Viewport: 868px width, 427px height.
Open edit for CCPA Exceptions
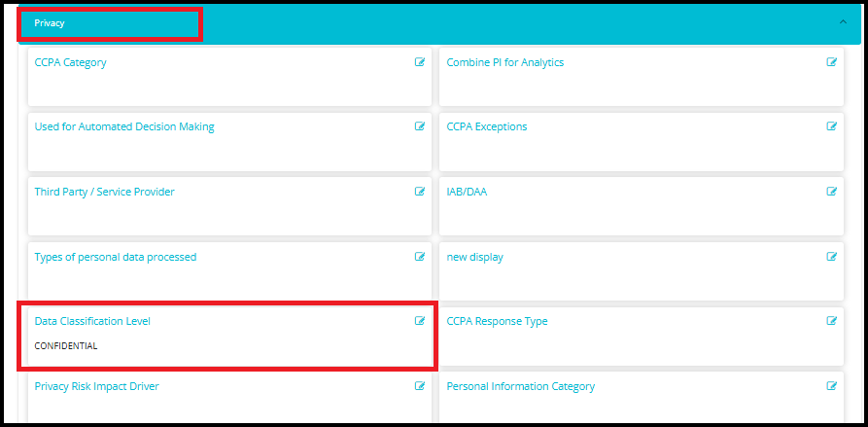point(832,126)
